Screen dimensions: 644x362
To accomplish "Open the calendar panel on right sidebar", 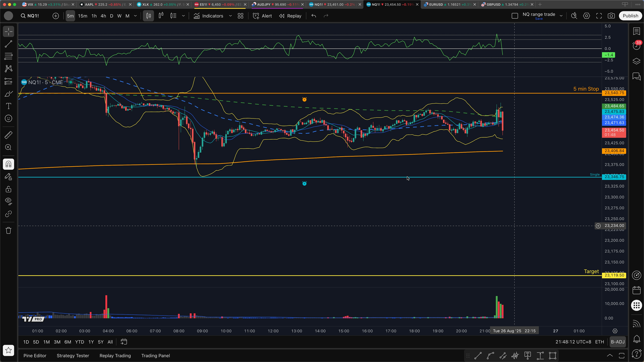I will [x=636, y=290].
